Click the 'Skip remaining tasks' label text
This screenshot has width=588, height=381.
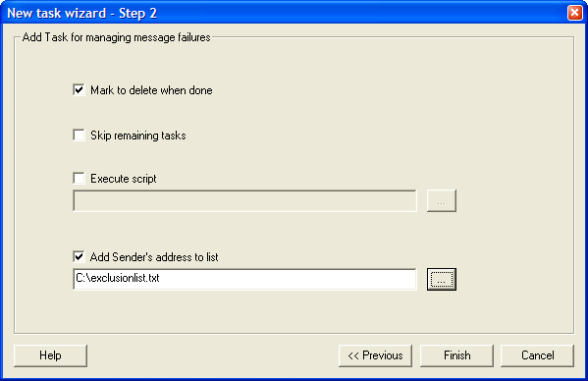point(138,136)
